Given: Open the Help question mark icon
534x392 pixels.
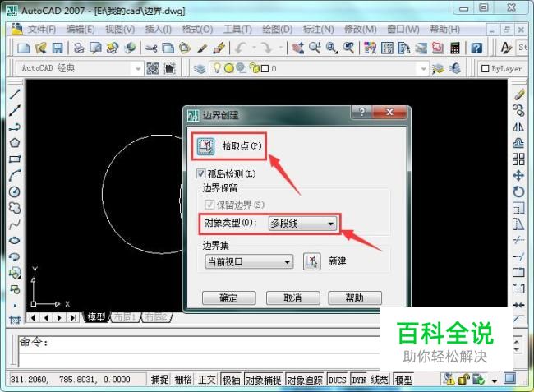Looking at the screenshot, I should 476,48.
